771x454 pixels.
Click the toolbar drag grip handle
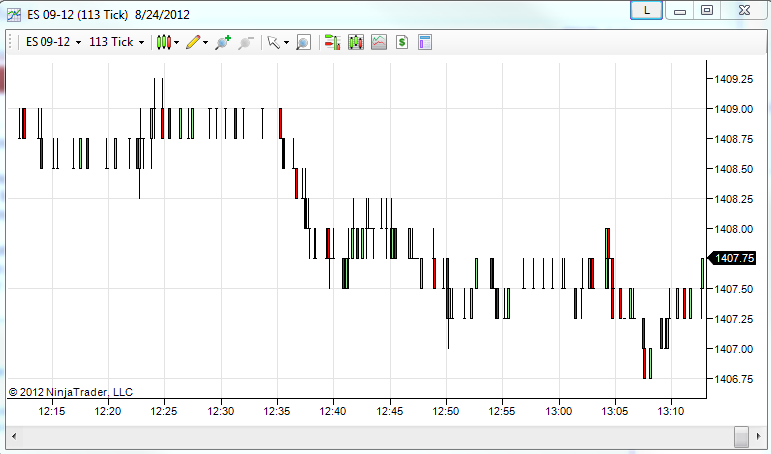coord(10,42)
